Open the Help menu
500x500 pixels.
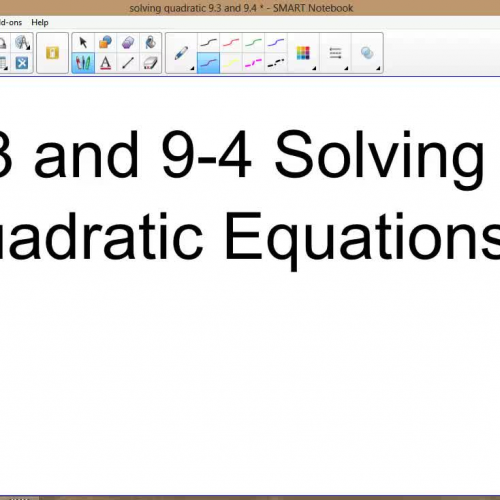(x=40, y=22)
